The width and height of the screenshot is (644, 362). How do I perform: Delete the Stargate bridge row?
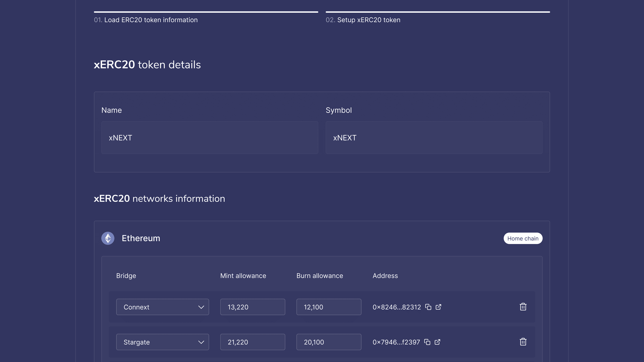(x=523, y=342)
